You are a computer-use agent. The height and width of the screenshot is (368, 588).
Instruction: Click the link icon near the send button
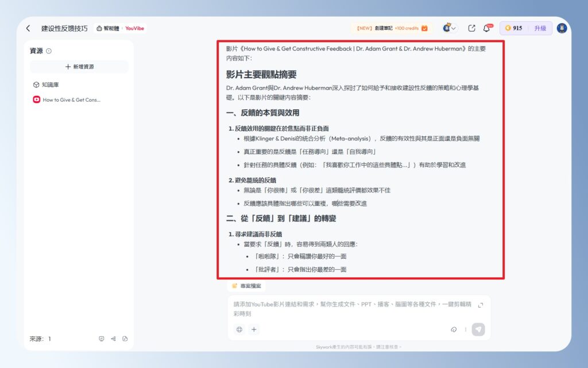click(454, 329)
